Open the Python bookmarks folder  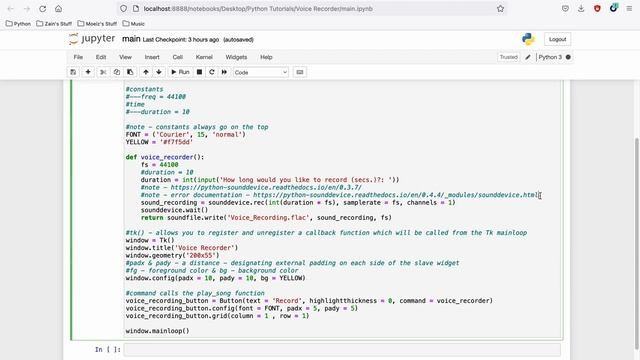click(x=18, y=24)
